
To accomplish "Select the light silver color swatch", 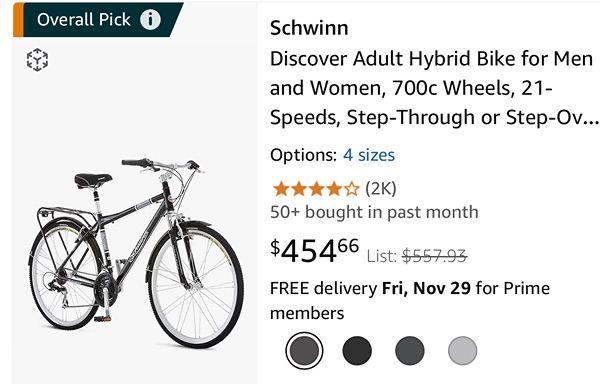I will (463, 350).
